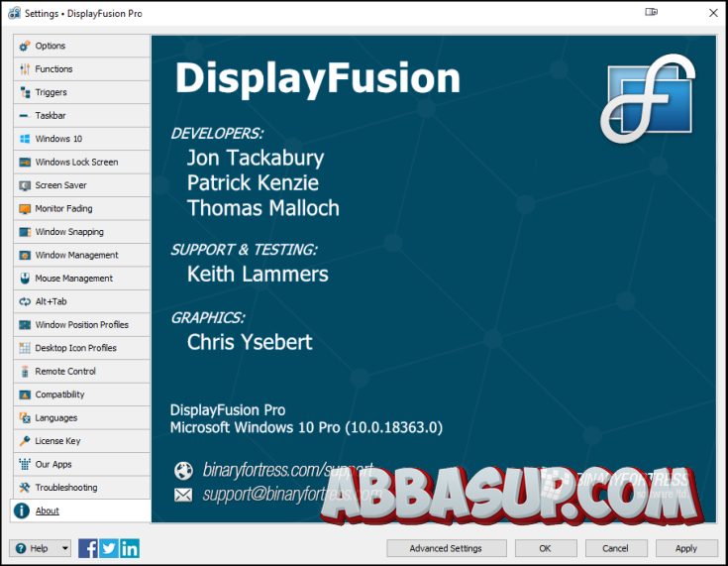Open the binaryfortress.com/support link

coord(288,470)
